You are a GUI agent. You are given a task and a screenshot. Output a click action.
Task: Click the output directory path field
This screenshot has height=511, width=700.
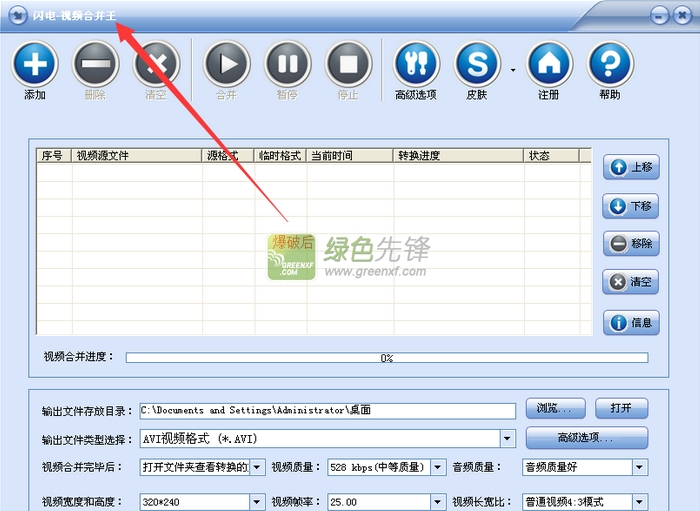click(328, 411)
